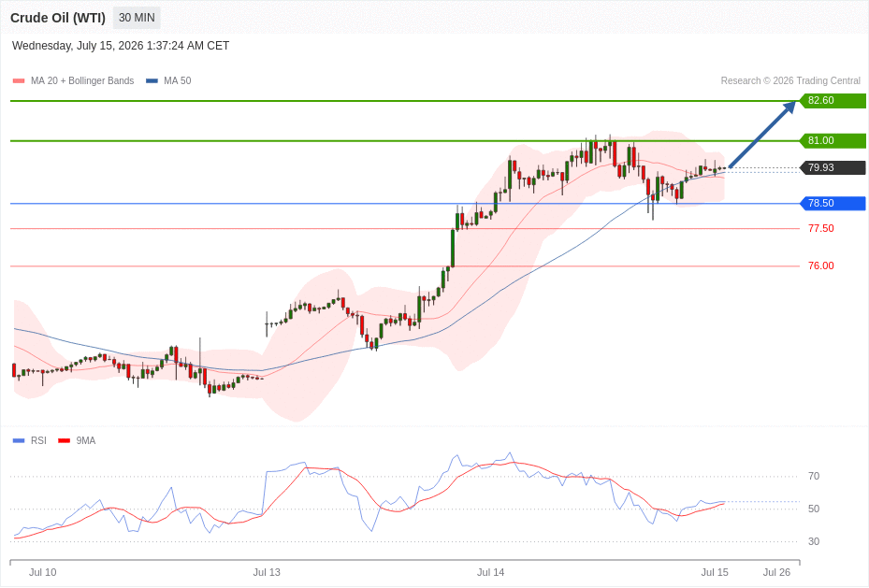Click the Jul 15 date axis label

tap(715, 572)
